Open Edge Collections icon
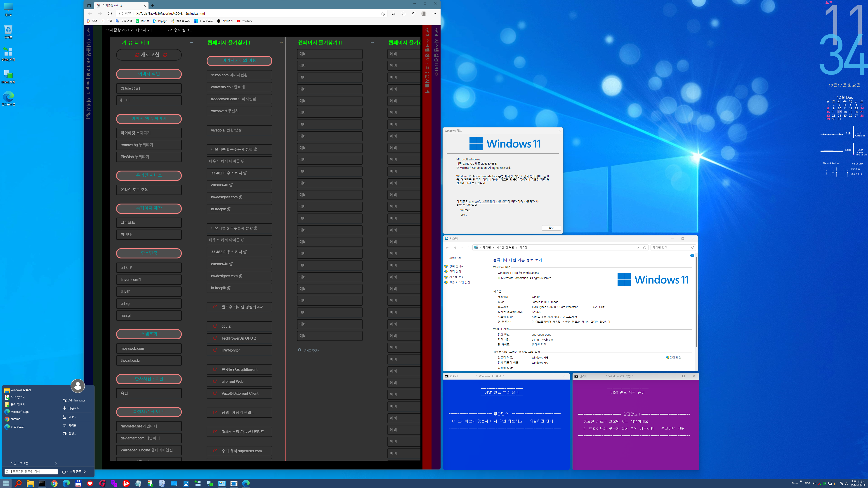This screenshot has height=488, width=868. pos(403,14)
